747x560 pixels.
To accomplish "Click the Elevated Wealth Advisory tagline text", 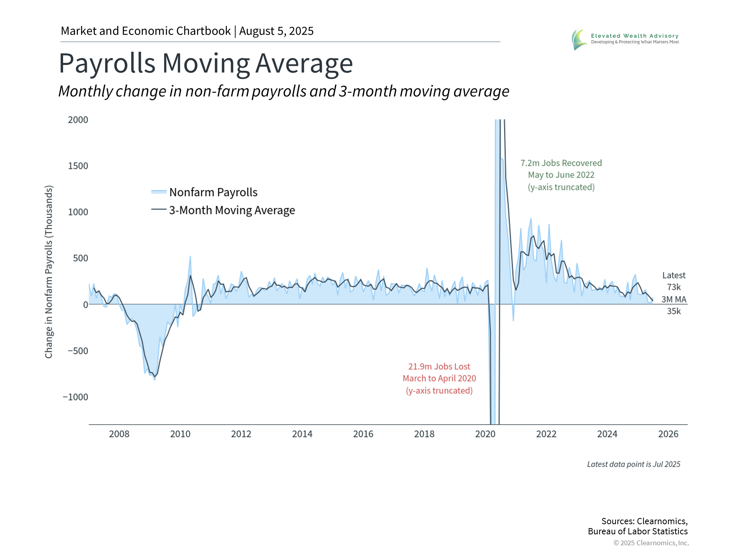I will point(635,42).
